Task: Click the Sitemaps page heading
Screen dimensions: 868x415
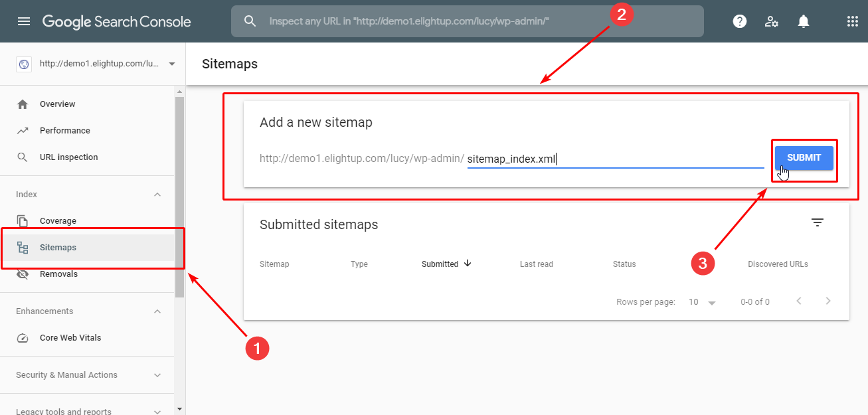Action: pos(230,64)
